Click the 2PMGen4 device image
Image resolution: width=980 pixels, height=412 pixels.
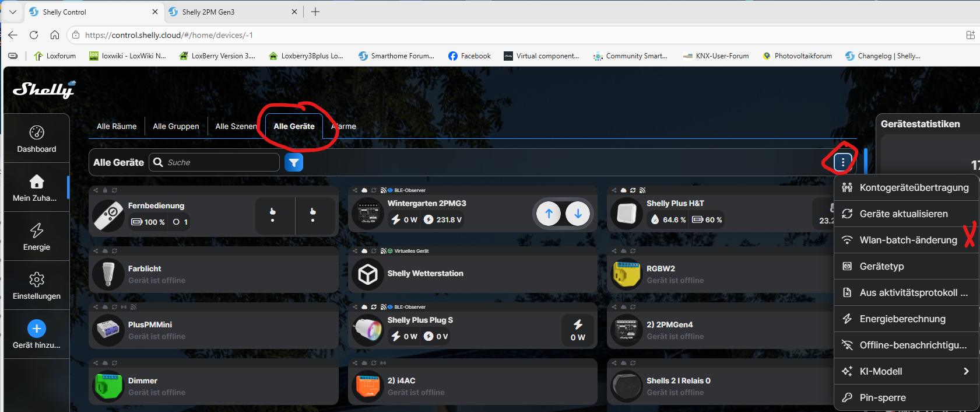[627, 330]
